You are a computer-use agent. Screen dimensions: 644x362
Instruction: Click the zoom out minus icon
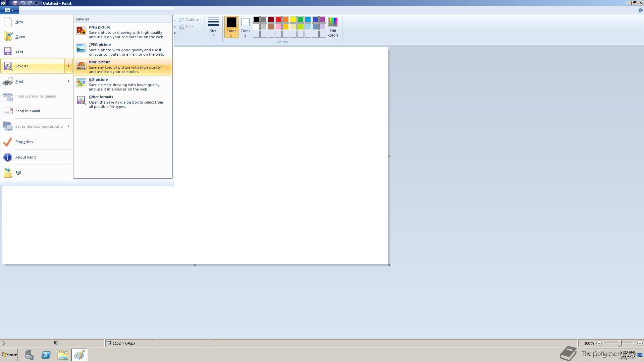click(x=599, y=343)
